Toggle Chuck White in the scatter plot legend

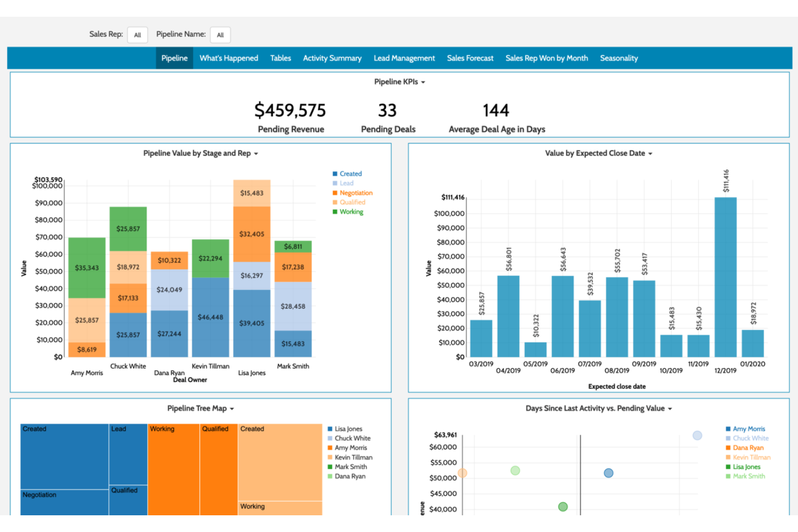tap(750, 438)
